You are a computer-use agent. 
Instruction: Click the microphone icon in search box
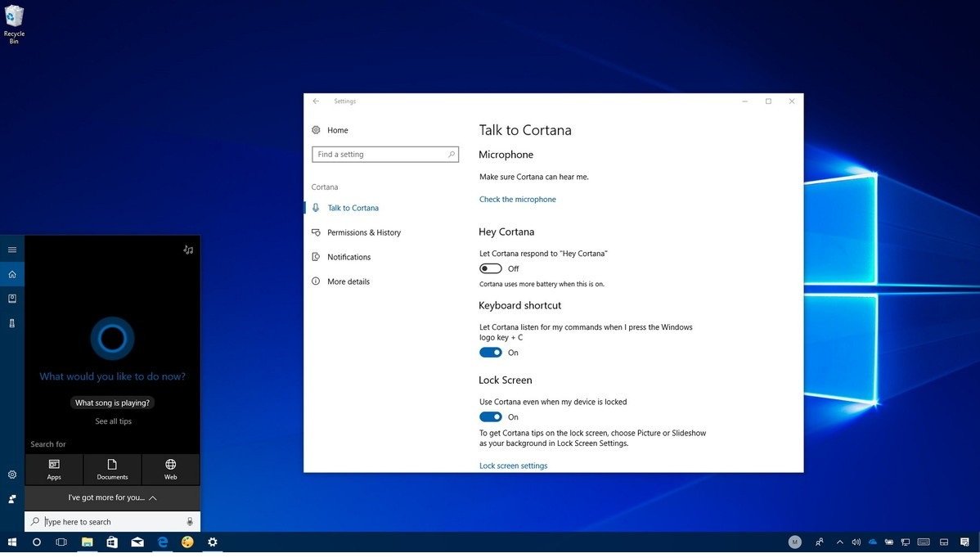[190, 522]
